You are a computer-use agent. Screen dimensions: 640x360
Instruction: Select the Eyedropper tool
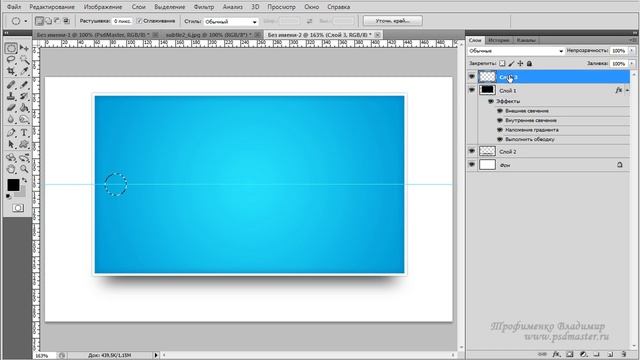[24, 71]
